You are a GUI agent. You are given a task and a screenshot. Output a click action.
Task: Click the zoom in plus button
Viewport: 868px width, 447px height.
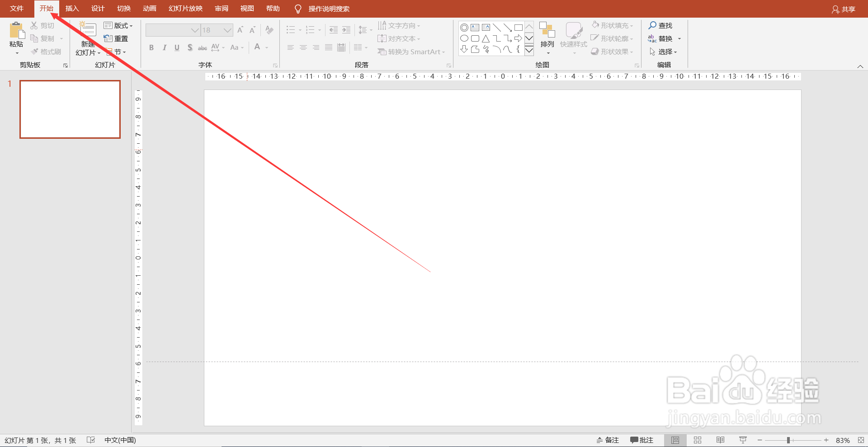(826, 440)
